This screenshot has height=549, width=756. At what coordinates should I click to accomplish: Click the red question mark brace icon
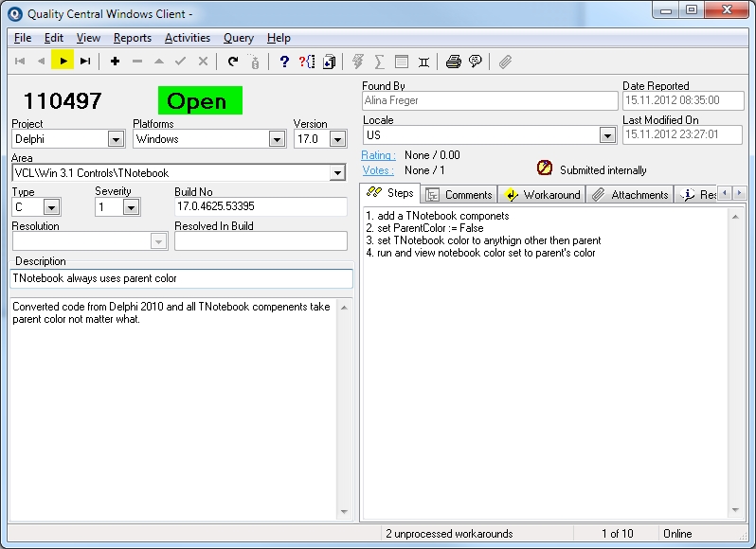click(x=307, y=62)
